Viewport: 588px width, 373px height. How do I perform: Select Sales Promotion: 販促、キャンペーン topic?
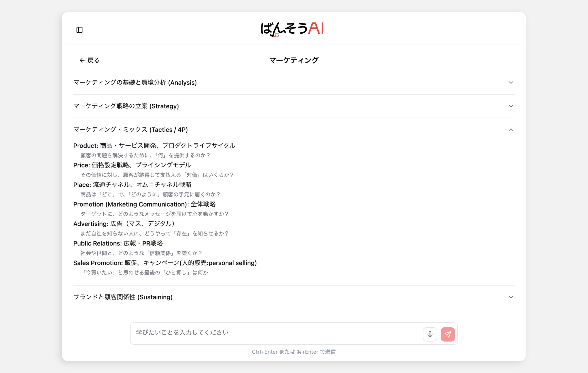pyautogui.click(x=165, y=263)
